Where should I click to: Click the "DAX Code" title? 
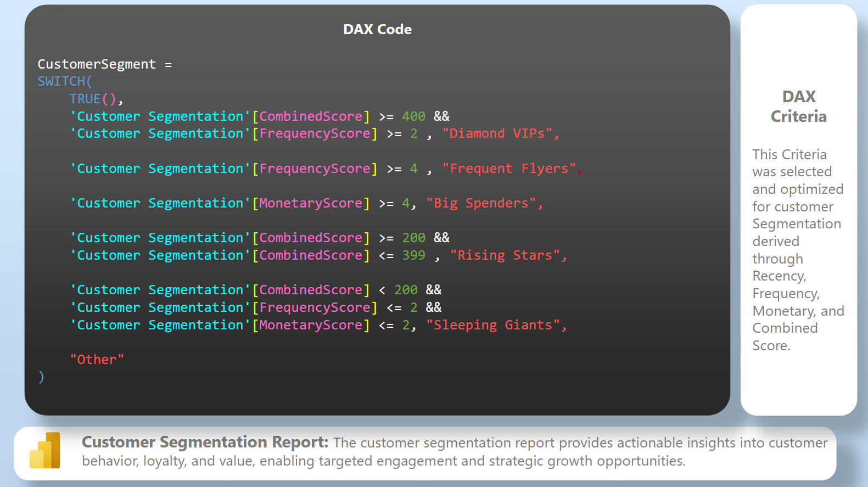(x=377, y=30)
